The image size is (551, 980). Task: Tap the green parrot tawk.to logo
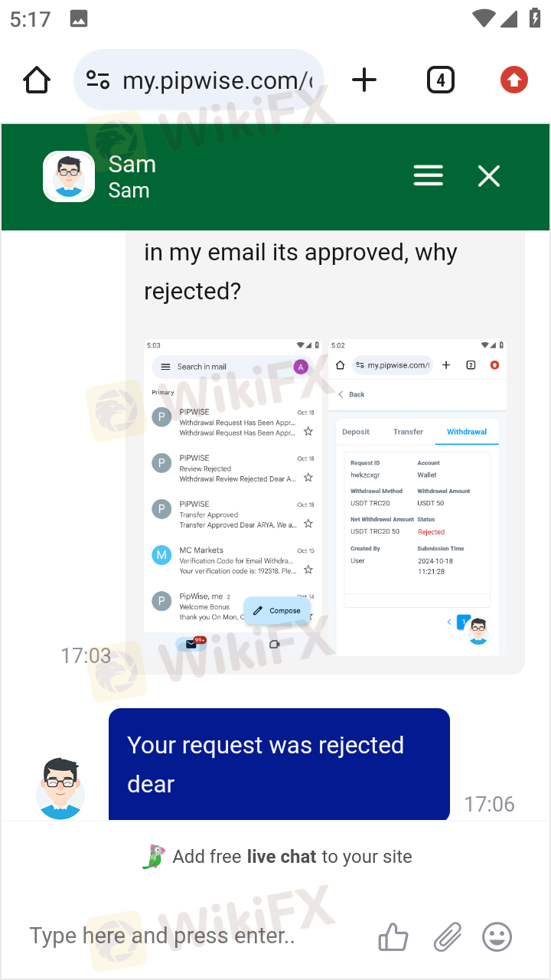(154, 857)
